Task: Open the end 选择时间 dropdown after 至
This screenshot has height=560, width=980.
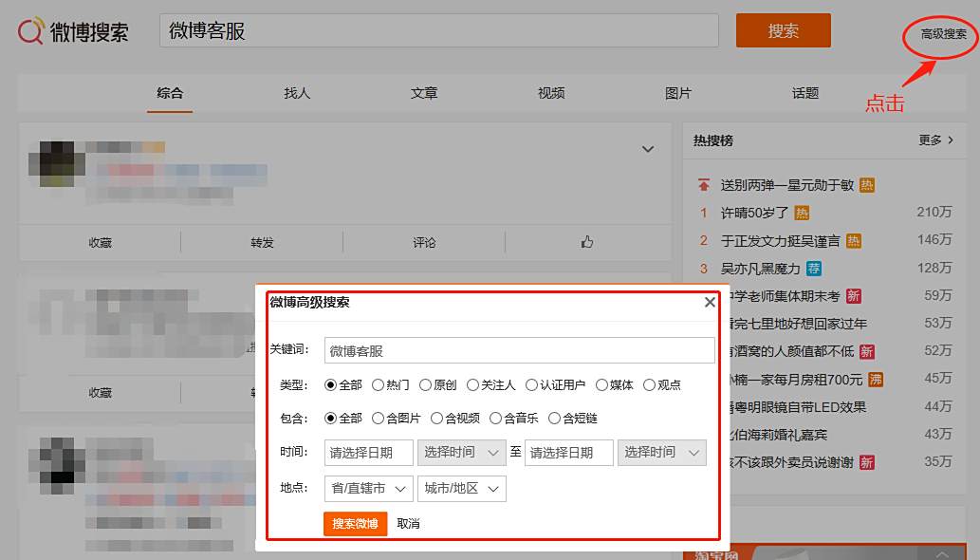Action: [662, 453]
